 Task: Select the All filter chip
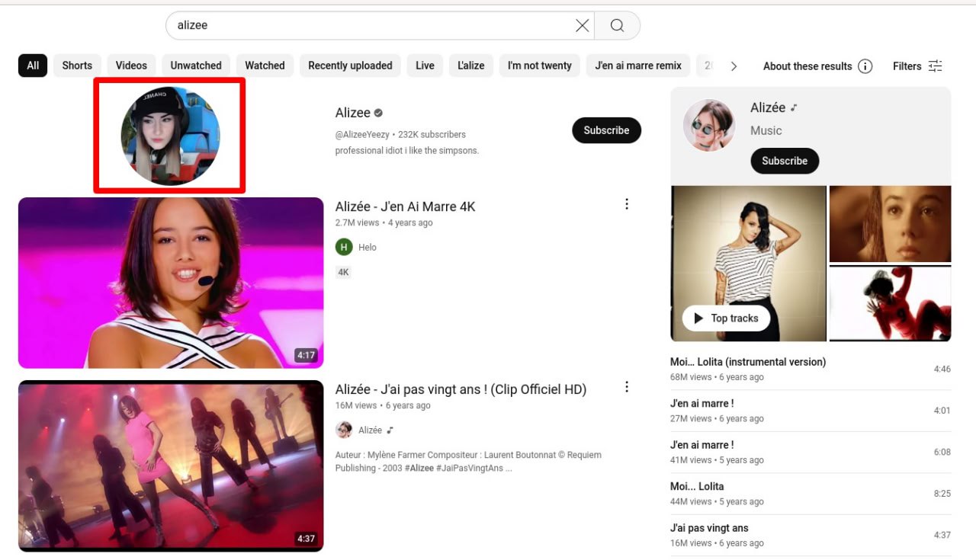[x=33, y=66]
